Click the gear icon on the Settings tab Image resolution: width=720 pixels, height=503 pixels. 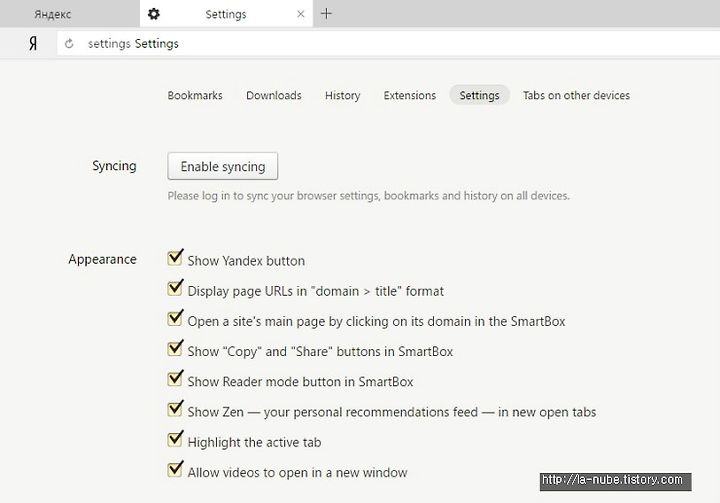tap(154, 14)
